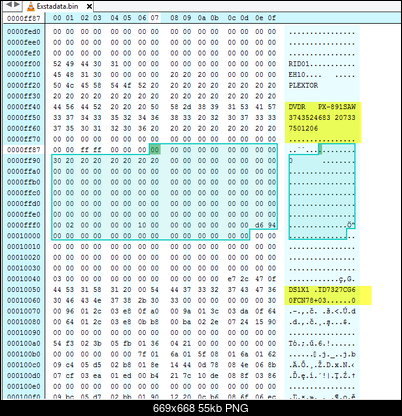The height and width of the screenshot is (416, 402).
Task: Click offset label 0000fed0
Action: (24, 32)
